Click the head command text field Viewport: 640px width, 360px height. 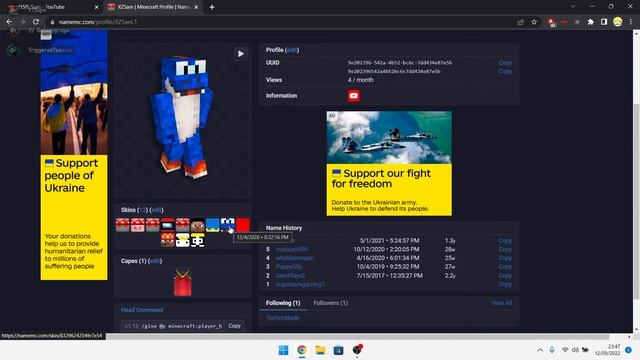pyautogui.click(x=173, y=326)
